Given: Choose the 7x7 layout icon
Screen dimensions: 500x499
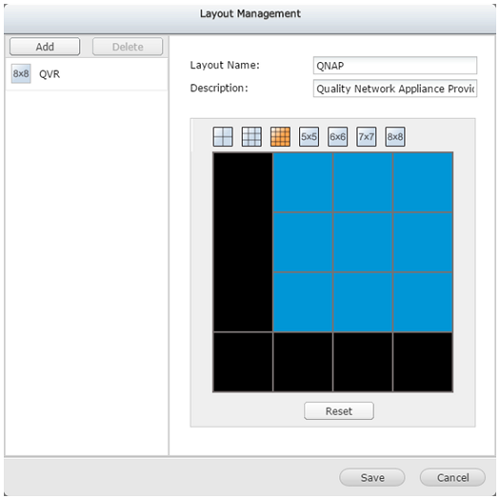Looking at the screenshot, I should (366, 137).
